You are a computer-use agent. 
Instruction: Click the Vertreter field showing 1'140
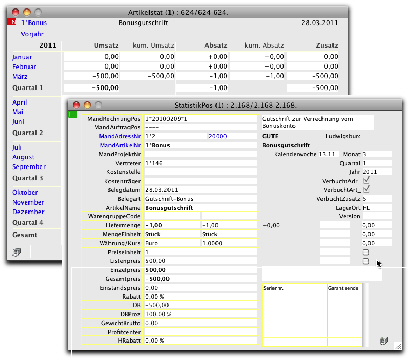pos(200,163)
